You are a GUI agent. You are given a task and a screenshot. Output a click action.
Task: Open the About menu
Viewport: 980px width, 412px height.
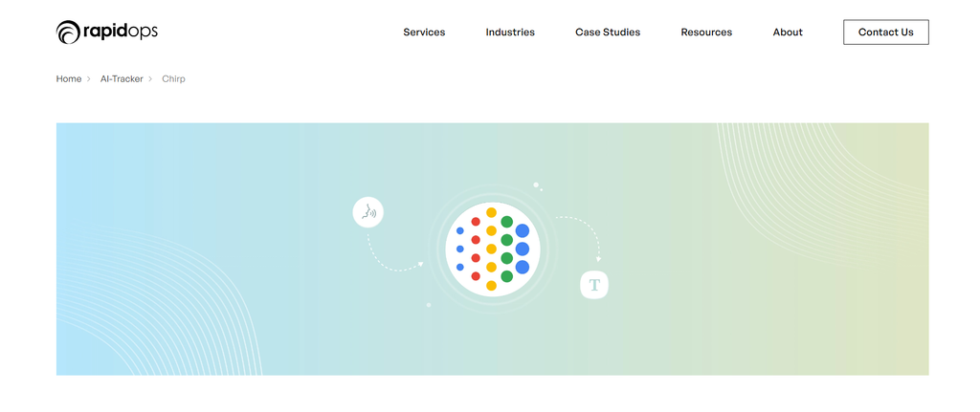pos(788,33)
